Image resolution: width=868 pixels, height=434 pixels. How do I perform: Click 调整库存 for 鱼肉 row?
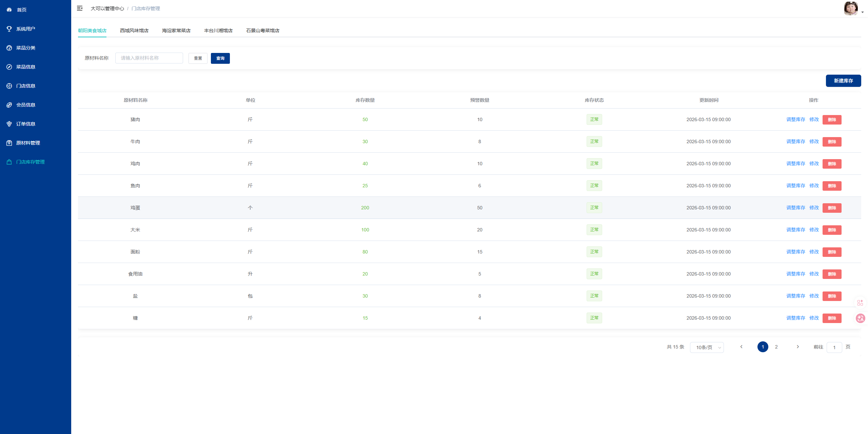click(x=795, y=186)
